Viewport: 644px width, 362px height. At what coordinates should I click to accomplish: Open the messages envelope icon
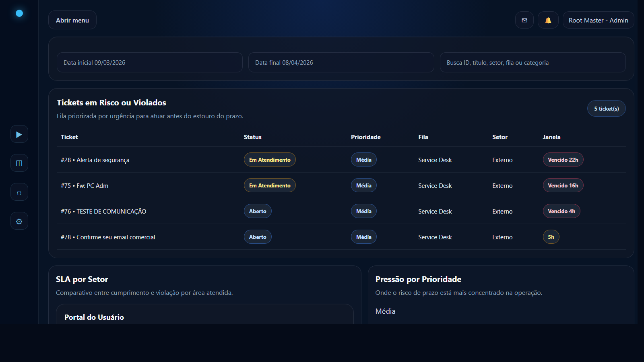(x=524, y=20)
